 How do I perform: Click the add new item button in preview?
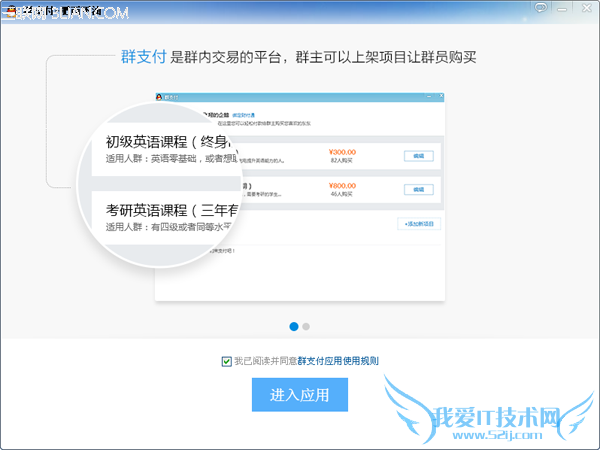click(419, 224)
